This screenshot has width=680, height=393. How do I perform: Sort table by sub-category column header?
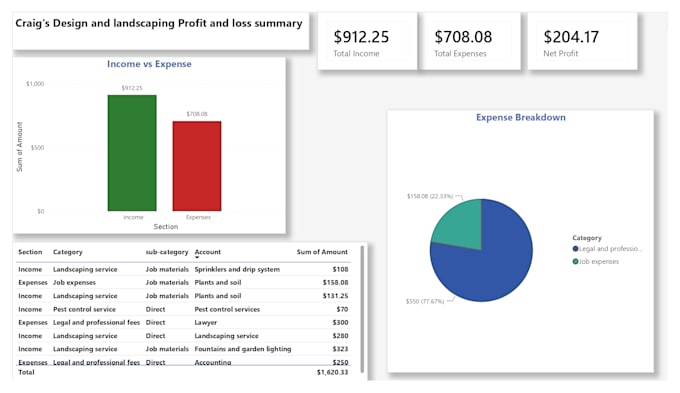click(x=167, y=252)
